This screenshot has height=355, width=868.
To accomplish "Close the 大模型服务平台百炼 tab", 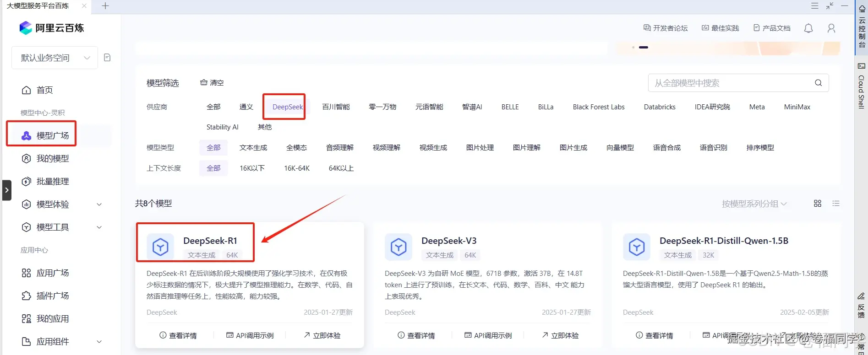I will point(84,6).
